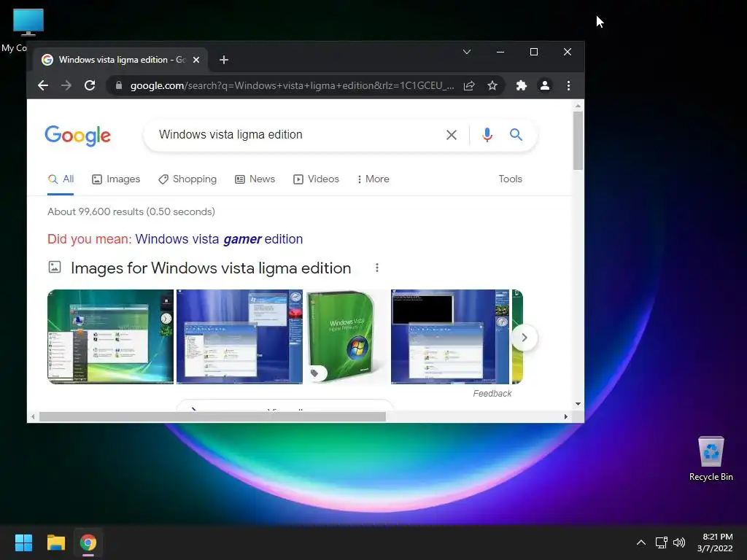The width and height of the screenshot is (747, 560).
Task: Switch to Images tab
Action: [116, 179]
